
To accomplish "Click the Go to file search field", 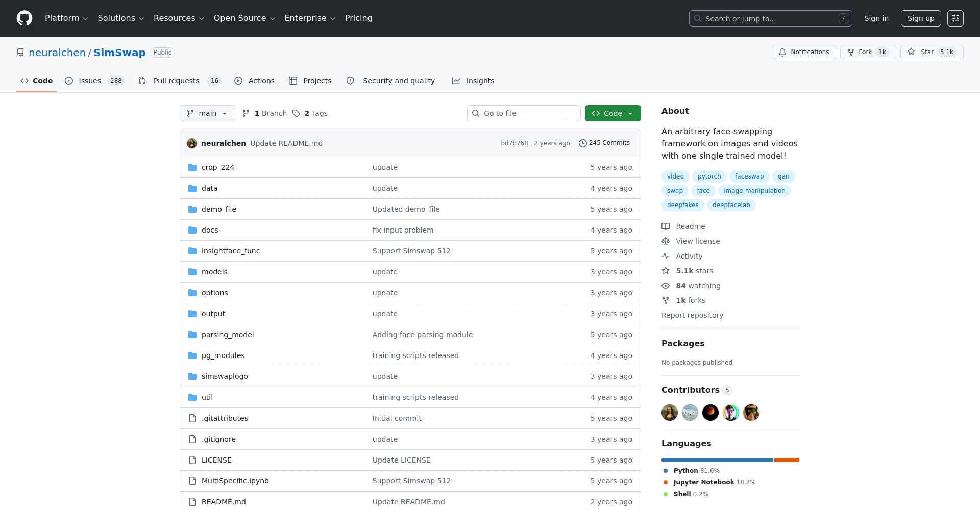I will point(524,113).
